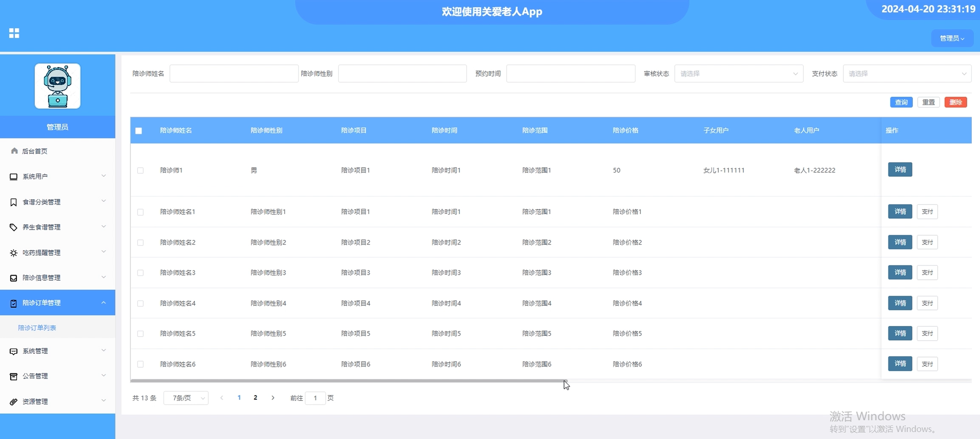Go to next page with the right arrow
This screenshot has height=439, width=980.
click(x=273, y=398)
